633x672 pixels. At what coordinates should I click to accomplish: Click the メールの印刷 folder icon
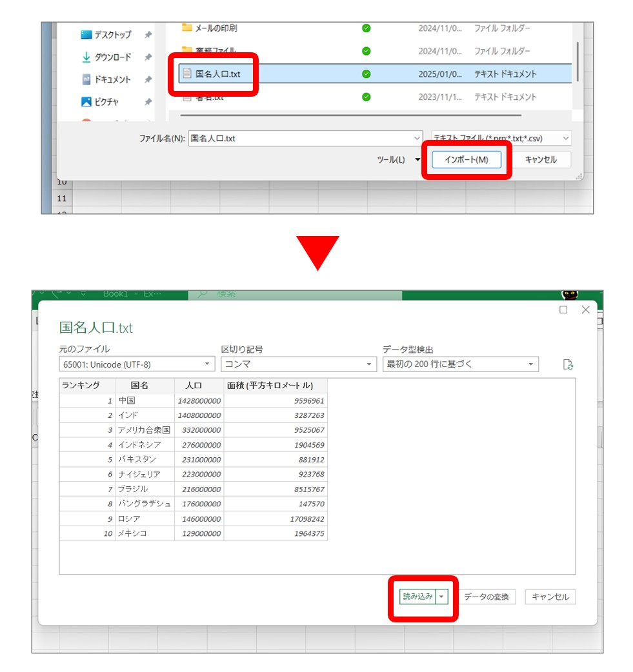(187, 28)
